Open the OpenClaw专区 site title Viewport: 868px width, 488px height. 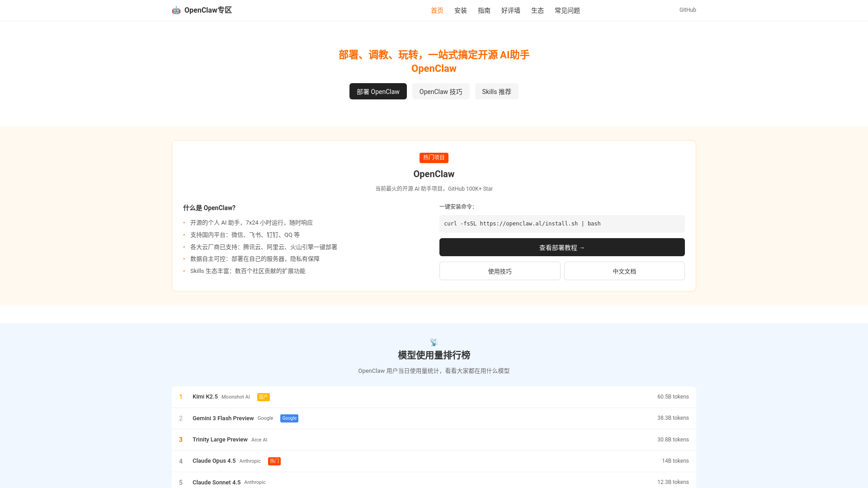208,10
